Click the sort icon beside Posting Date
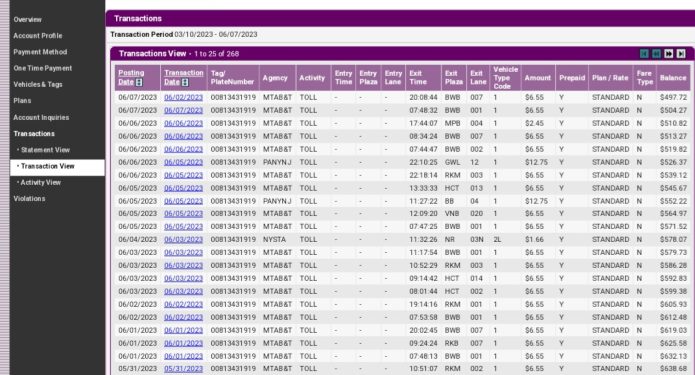This screenshot has height=375, width=695. [x=139, y=82]
